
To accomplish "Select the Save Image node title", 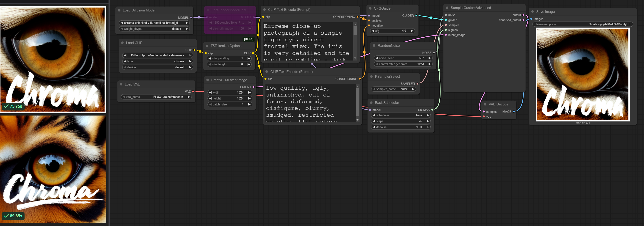I will pyautogui.click(x=545, y=11).
